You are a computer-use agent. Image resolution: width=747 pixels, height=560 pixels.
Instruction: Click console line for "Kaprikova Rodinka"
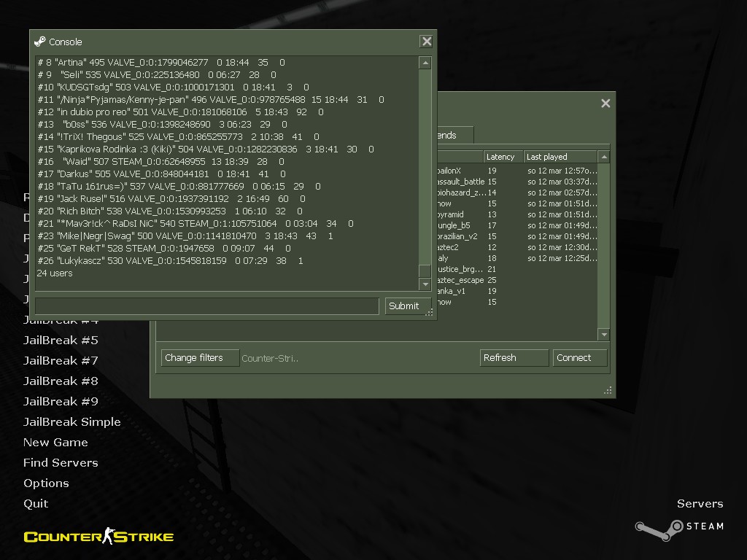[205, 149]
